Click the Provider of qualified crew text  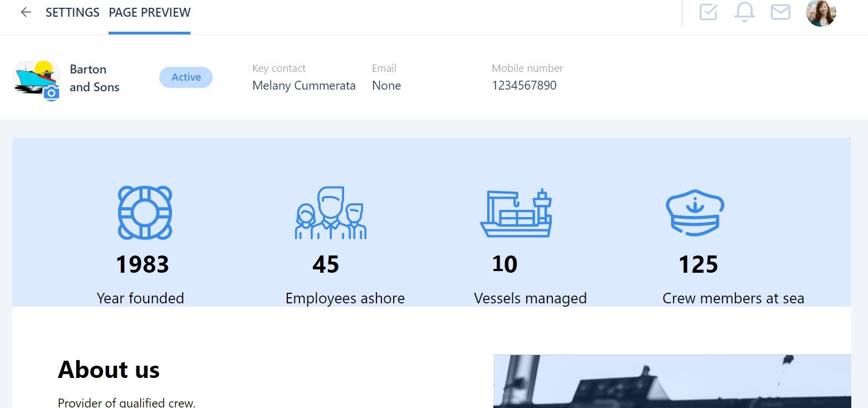coord(126,402)
